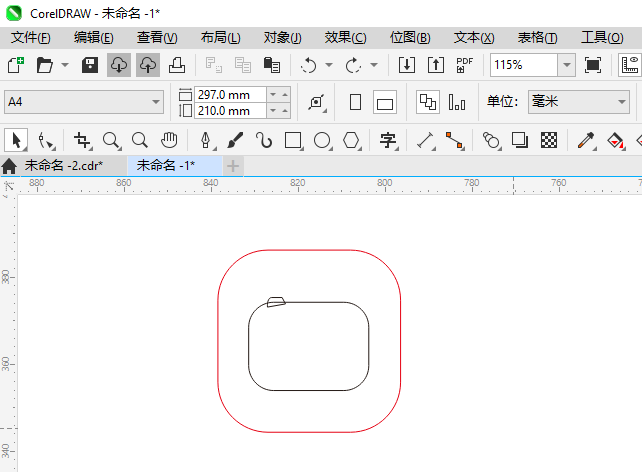Click the Undo arrow icon
This screenshot has width=642, height=472.
[x=308, y=65]
